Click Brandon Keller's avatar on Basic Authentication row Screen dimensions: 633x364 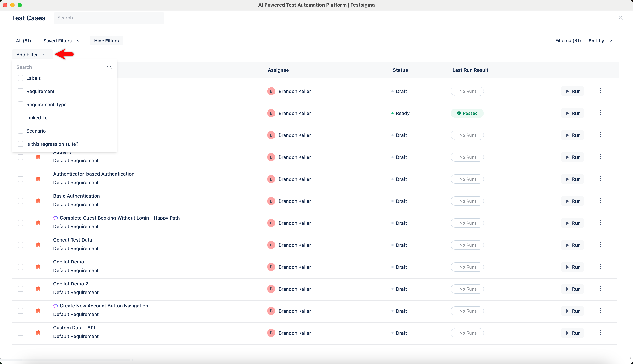click(271, 201)
